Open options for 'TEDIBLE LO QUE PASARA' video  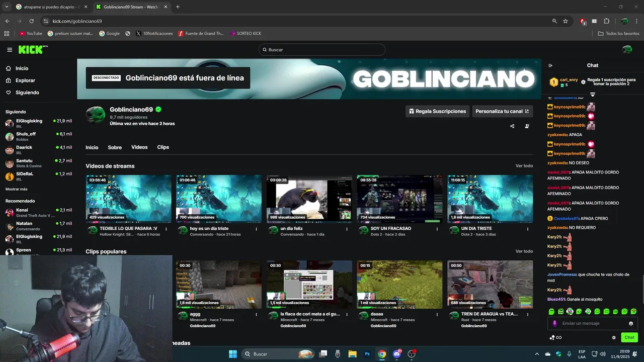click(x=166, y=229)
